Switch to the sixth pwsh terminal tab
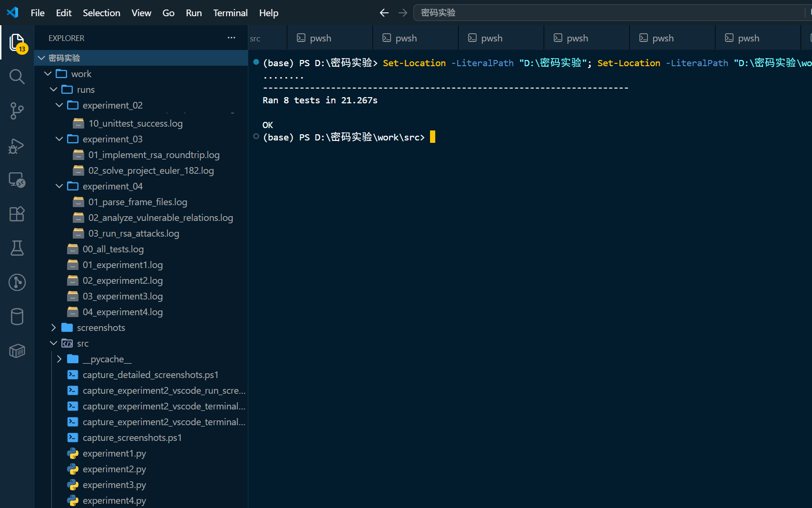The width and height of the screenshot is (812, 508). click(758, 38)
